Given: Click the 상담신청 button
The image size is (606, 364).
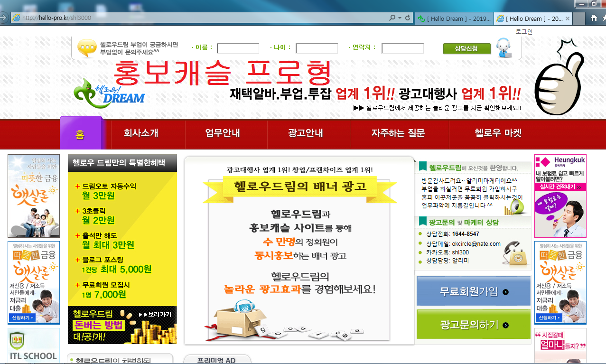Looking at the screenshot, I should (x=466, y=48).
